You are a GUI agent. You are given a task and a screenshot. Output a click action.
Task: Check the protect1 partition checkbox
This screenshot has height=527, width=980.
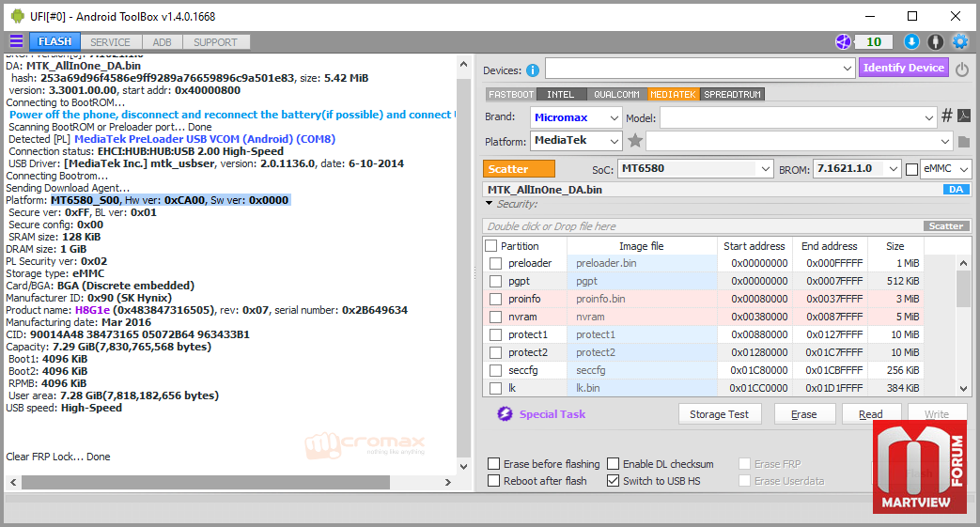[495, 334]
